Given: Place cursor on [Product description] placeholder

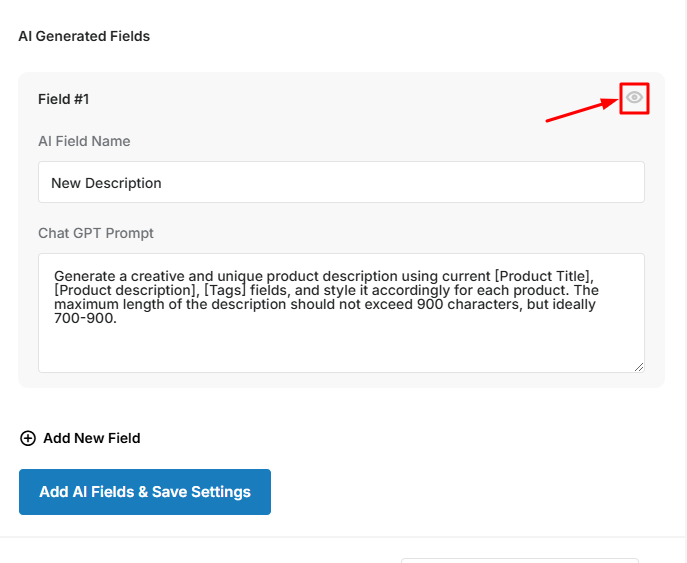Looking at the screenshot, I should point(125,290).
